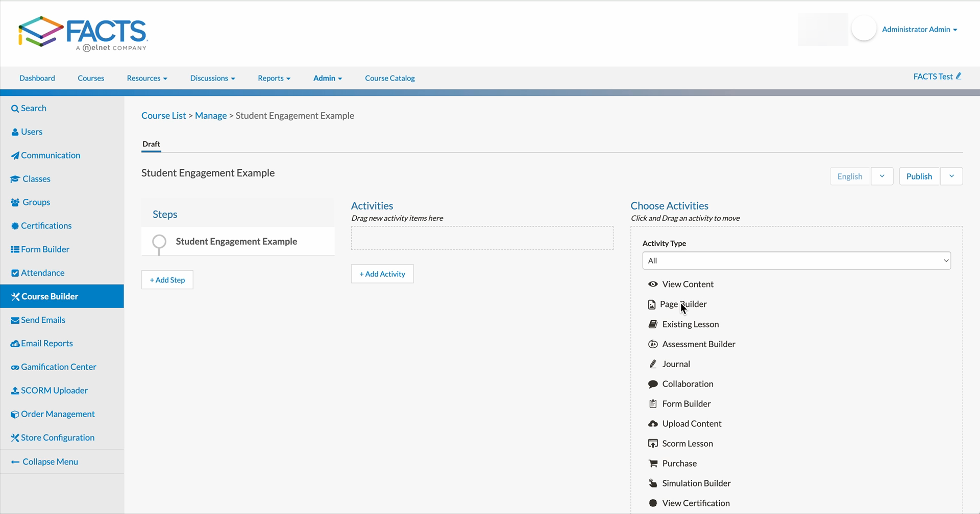
Task: Expand the Activity Type dropdown
Action: 796,261
